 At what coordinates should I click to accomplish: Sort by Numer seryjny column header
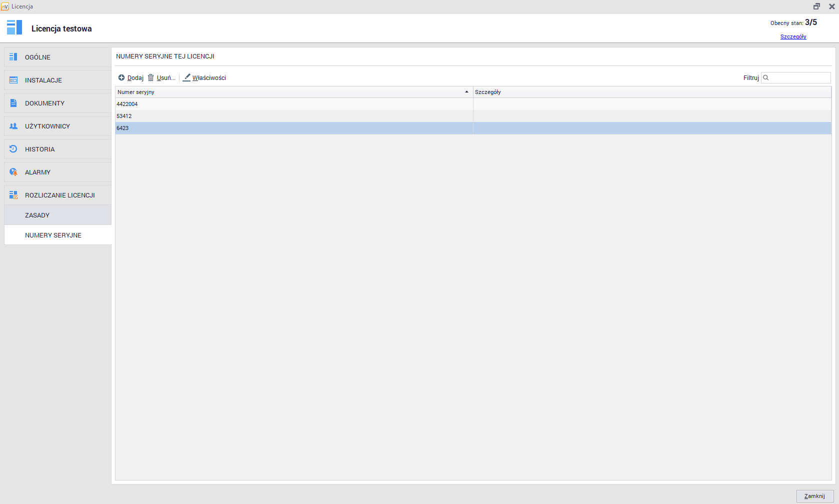tap(290, 92)
